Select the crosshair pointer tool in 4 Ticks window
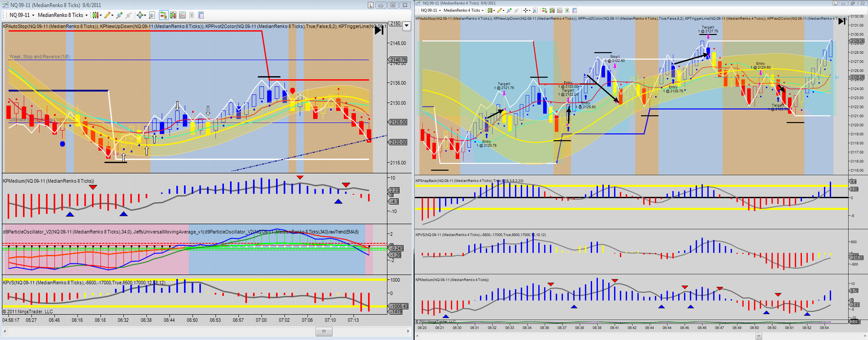 coord(525,10)
